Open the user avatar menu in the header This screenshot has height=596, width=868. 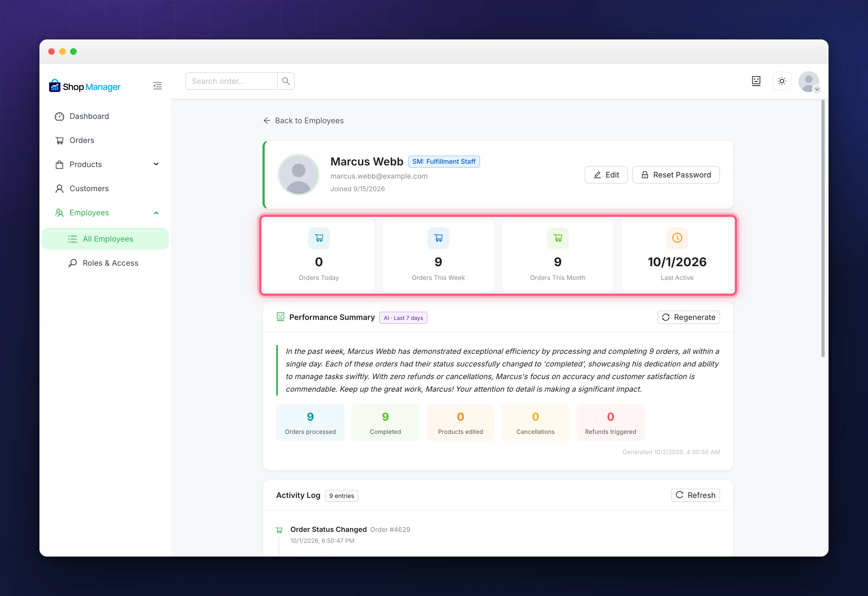pos(809,81)
